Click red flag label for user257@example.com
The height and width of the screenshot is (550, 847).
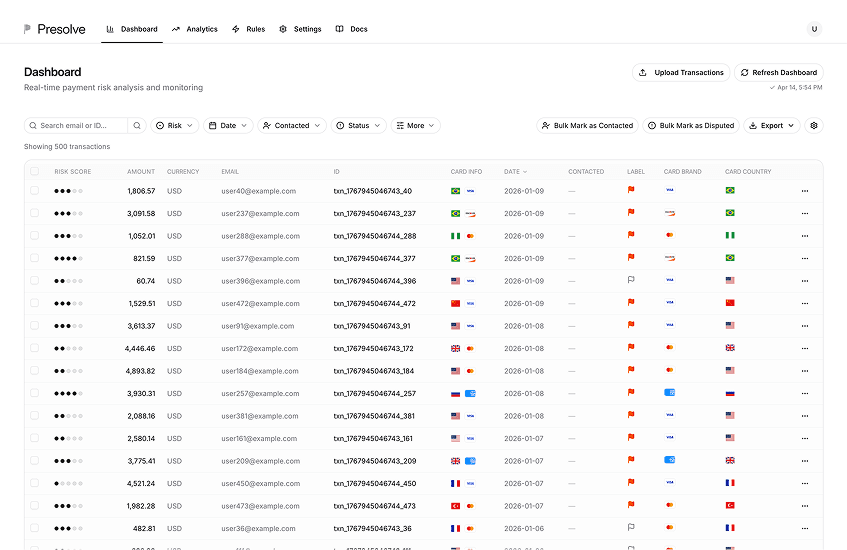(630, 392)
